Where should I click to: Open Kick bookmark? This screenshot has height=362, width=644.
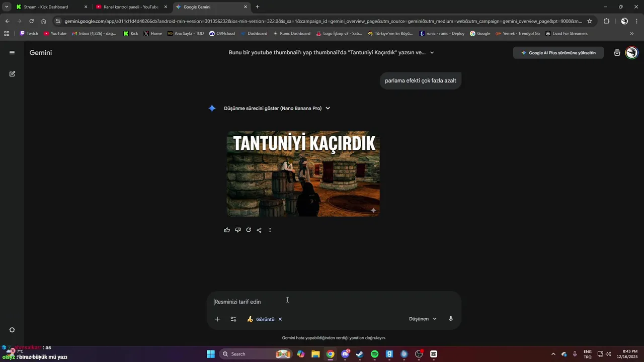click(x=131, y=34)
